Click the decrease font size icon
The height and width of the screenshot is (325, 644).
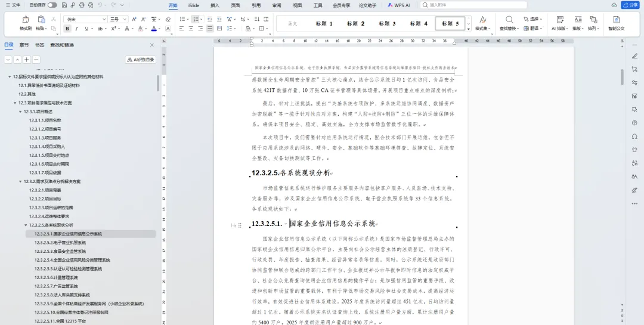[x=143, y=19]
